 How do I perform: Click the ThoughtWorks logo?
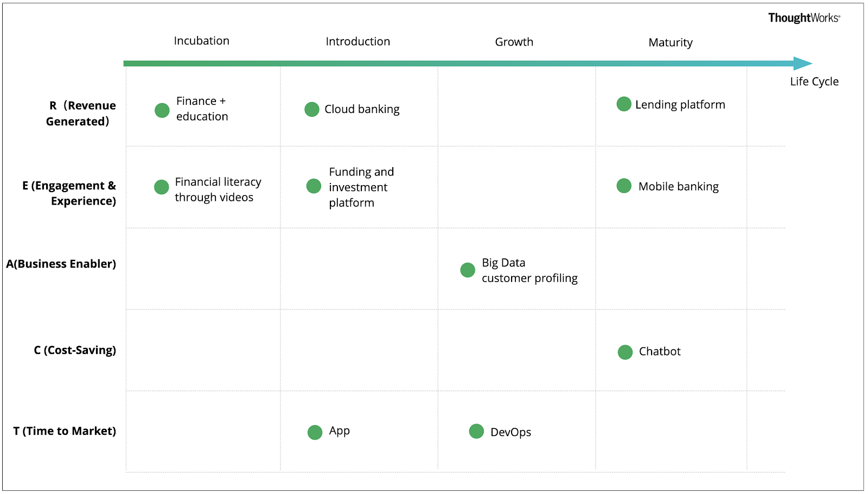click(x=803, y=18)
